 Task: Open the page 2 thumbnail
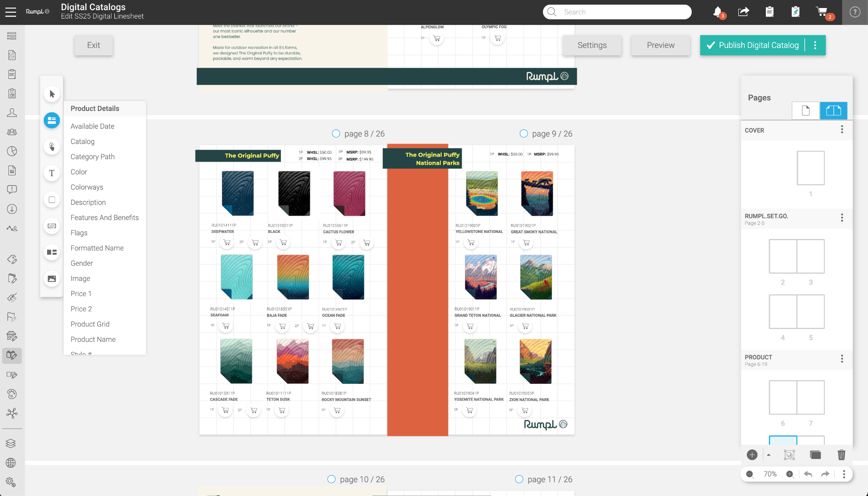[783, 256]
